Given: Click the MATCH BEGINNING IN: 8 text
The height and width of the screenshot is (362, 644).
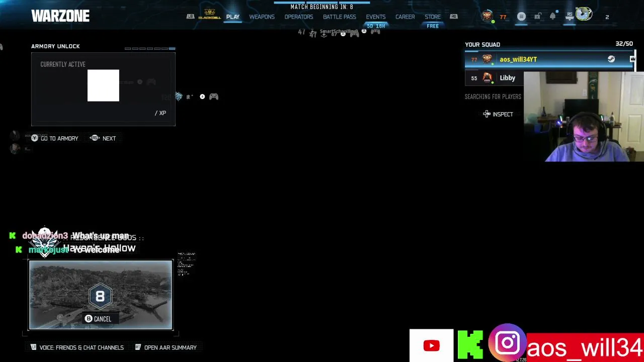Looking at the screenshot, I should 322,7.
